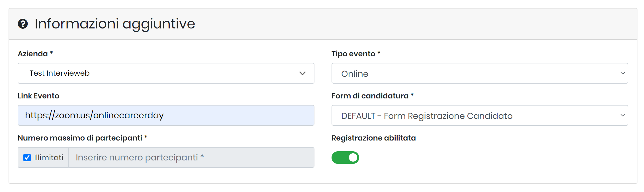Click the Registrazione abilitata label

373,138
